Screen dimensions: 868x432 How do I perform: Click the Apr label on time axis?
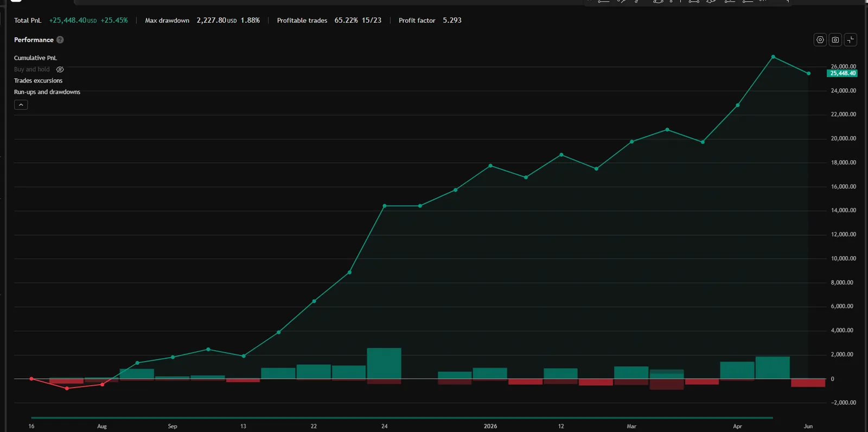pos(737,427)
